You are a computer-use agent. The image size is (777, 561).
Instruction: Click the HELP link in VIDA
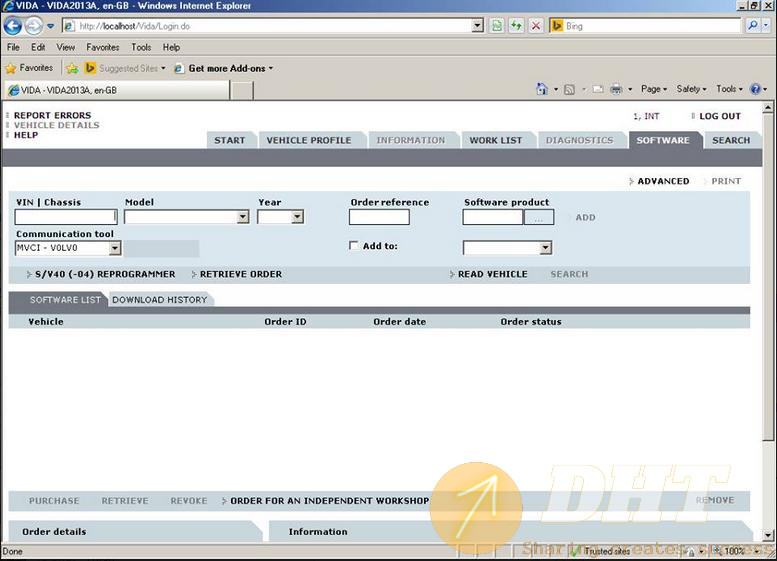[x=26, y=135]
